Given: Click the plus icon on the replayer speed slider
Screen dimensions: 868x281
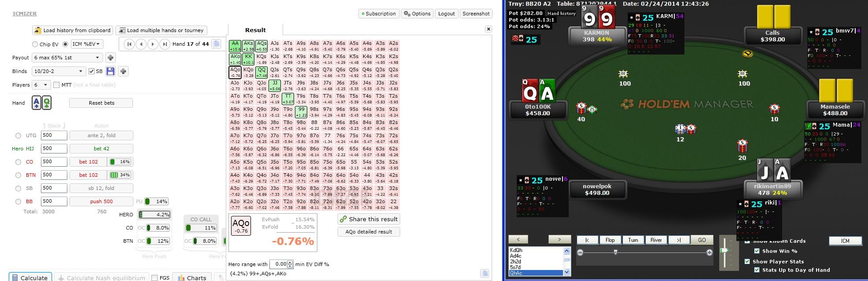Looking at the screenshot, I should coord(709,252).
